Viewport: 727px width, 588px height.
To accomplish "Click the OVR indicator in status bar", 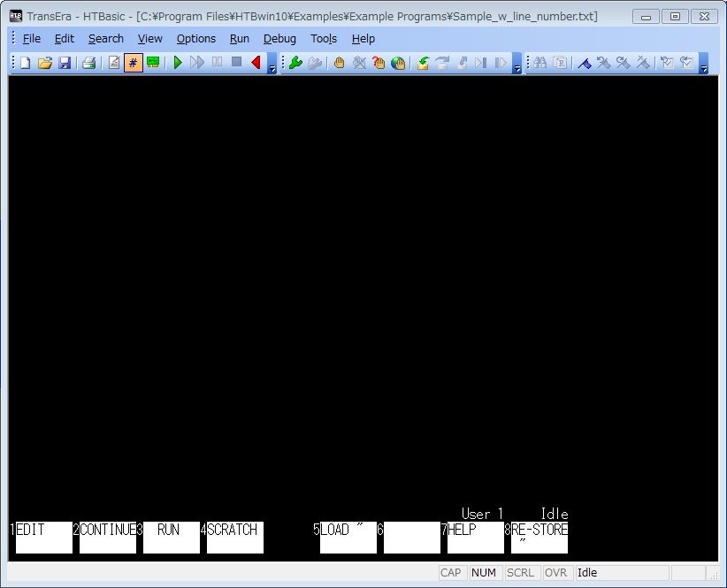I will click(556, 573).
